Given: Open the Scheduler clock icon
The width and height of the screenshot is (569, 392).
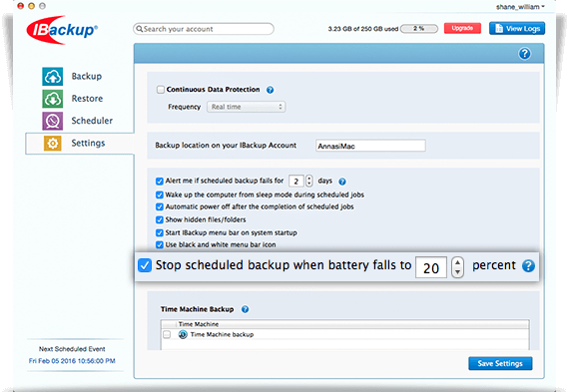Looking at the screenshot, I should pos(53,121).
